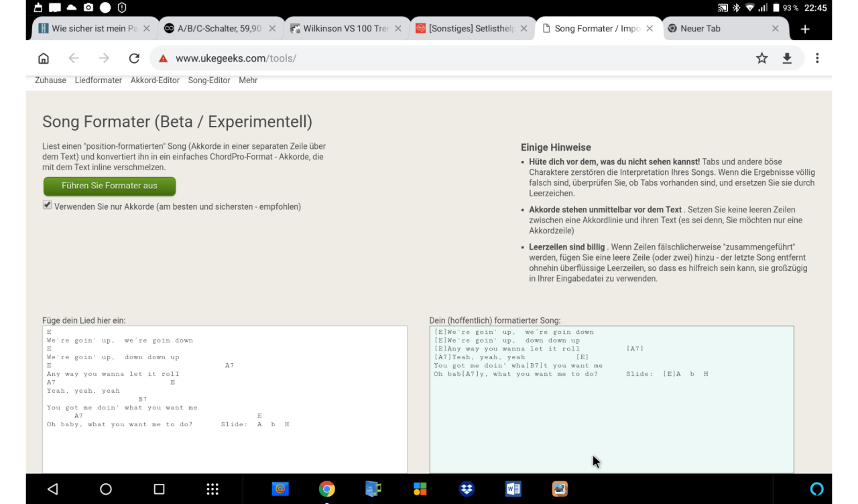Click inside the 'Füge dein Lied hier ein' textarea
858x504 pixels.
(x=225, y=399)
